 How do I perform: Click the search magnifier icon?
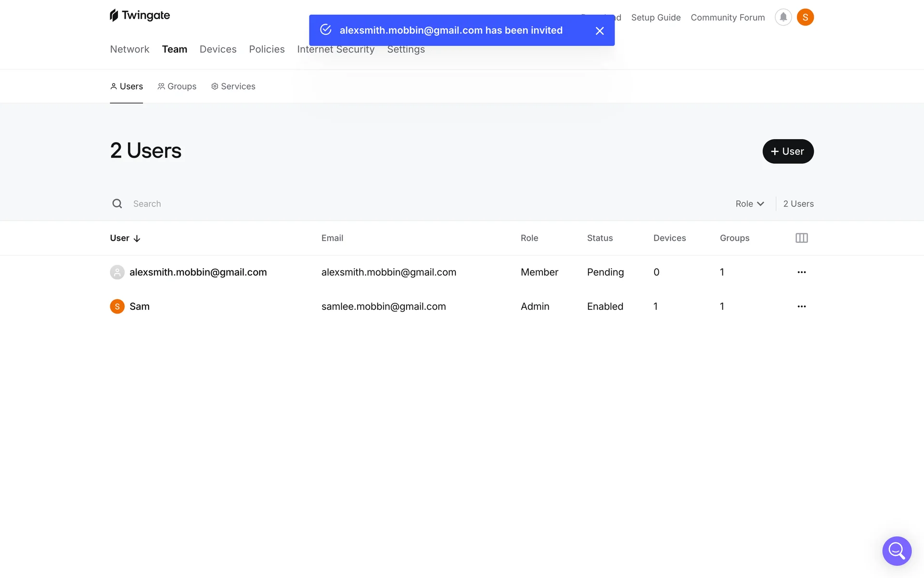coord(117,204)
